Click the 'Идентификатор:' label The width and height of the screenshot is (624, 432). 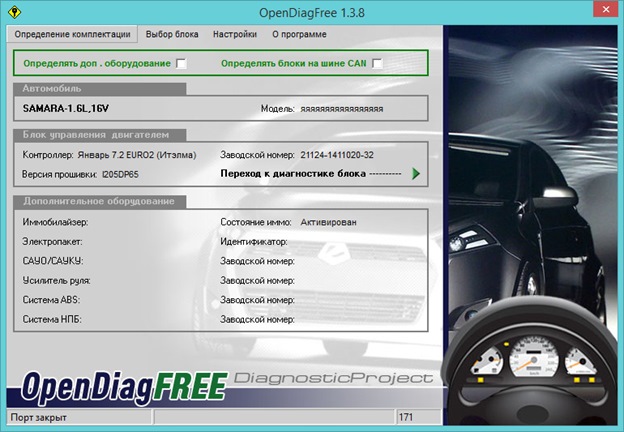[x=254, y=241]
